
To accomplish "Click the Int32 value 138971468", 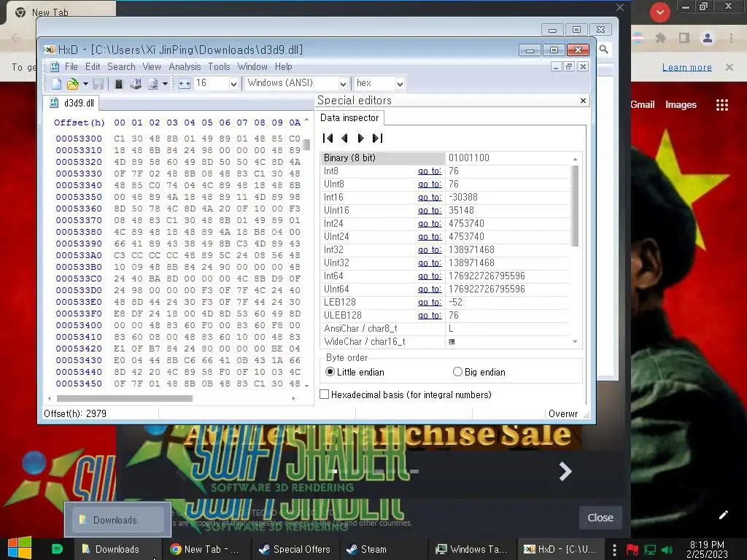I will [x=471, y=249].
